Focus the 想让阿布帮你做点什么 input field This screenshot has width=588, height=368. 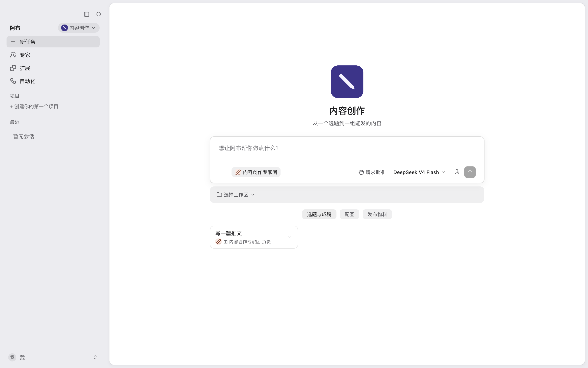(347, 148)
